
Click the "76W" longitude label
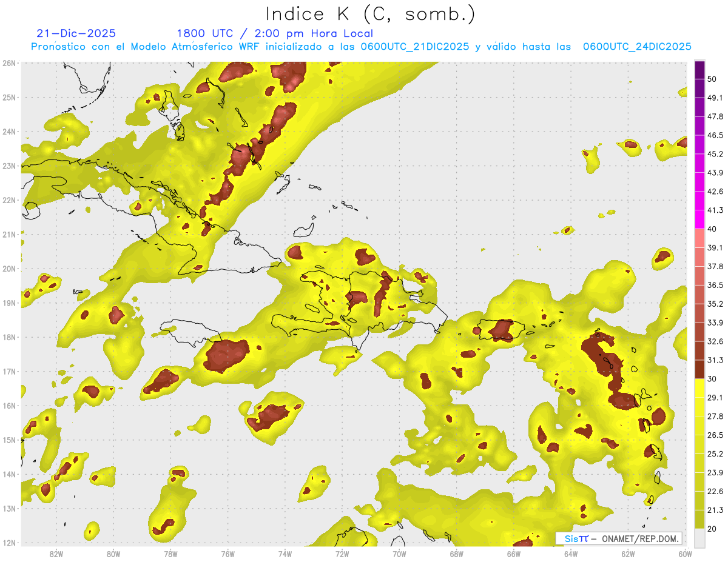(x=227, y=554)
